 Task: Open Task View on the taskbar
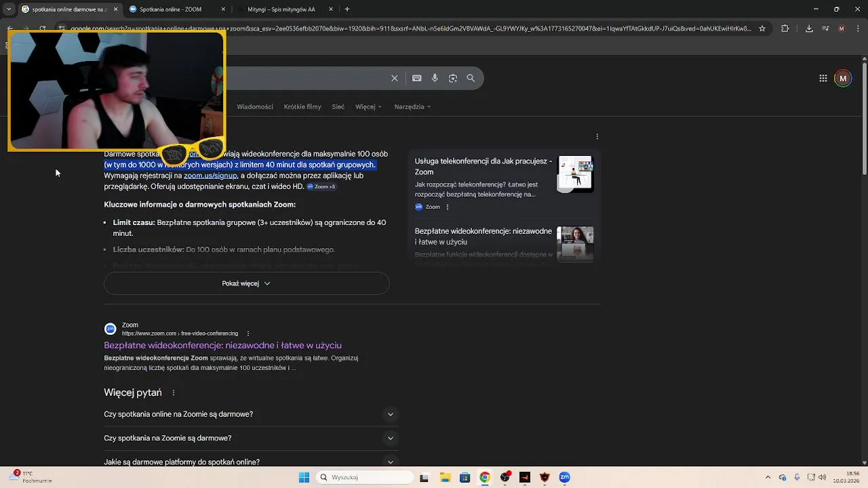(425, 477)
